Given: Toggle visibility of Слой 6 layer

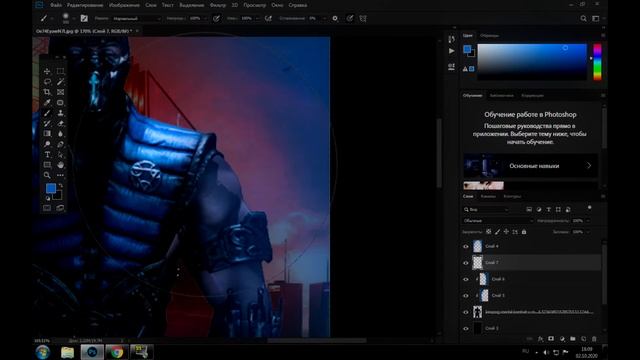Looking at the screenshot, I should [x=466, y=279].
